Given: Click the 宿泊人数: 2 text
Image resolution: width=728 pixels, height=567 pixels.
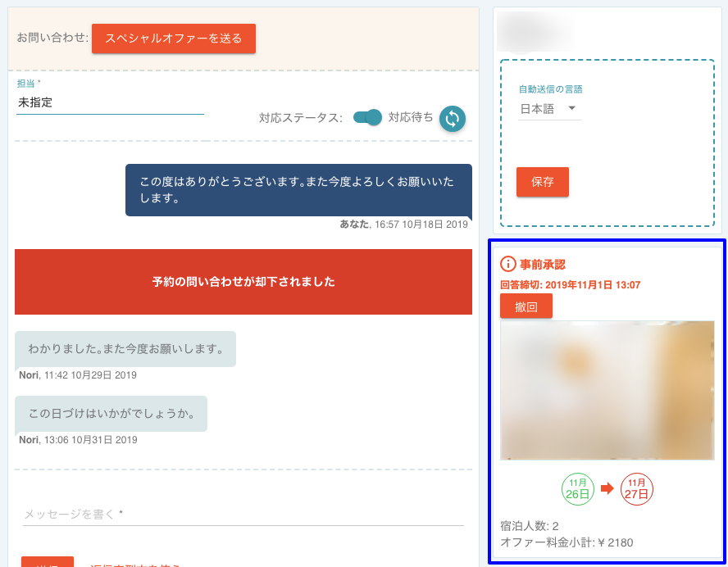Looking at the screenshot, I should coord(530,526).
